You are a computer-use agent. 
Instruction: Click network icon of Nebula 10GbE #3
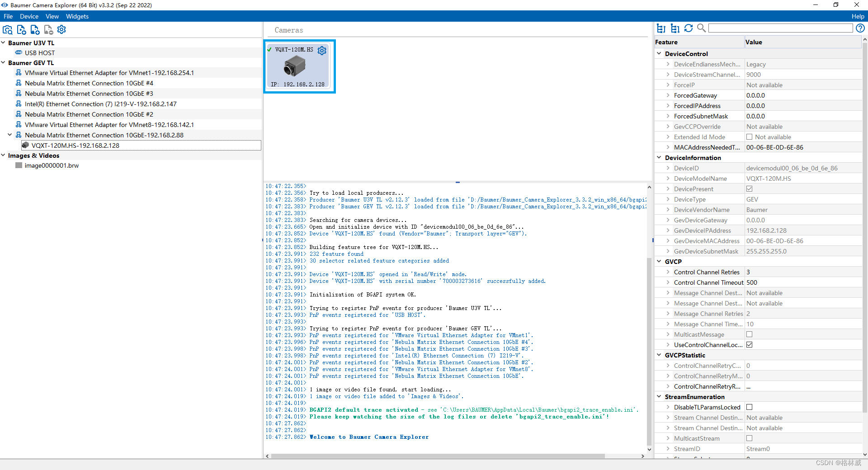pyautogui.click(x=19, y=93)
